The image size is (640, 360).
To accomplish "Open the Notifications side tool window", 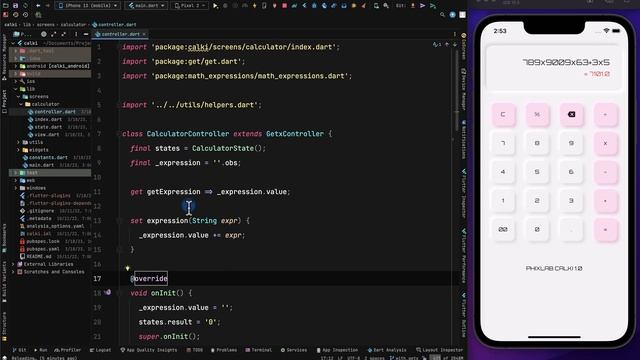I will [464, 140].
